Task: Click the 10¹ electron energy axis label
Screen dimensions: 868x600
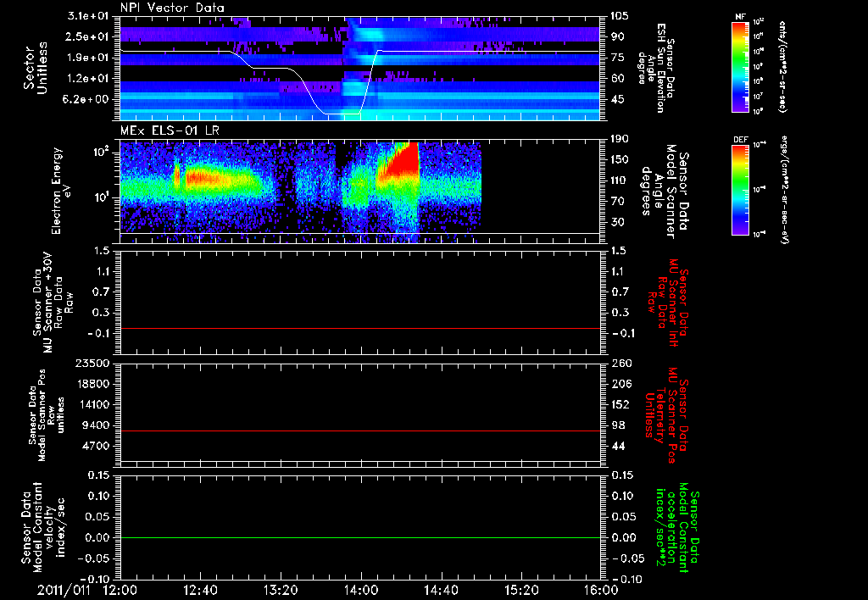Action: [101, 197]
